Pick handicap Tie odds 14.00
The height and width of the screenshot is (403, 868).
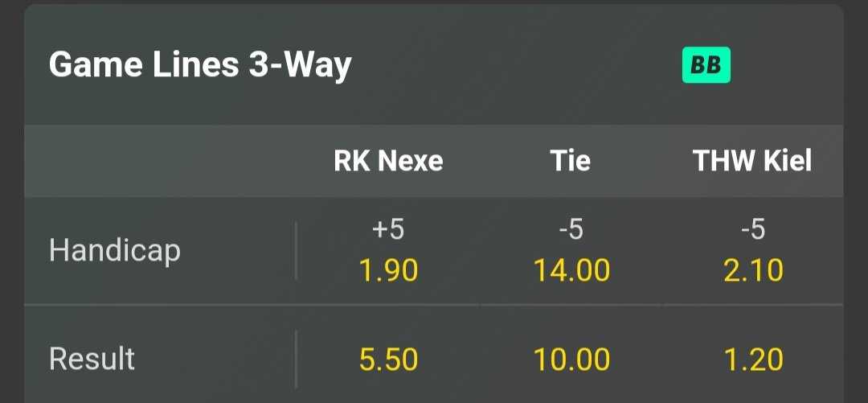[x=571, y=271]
